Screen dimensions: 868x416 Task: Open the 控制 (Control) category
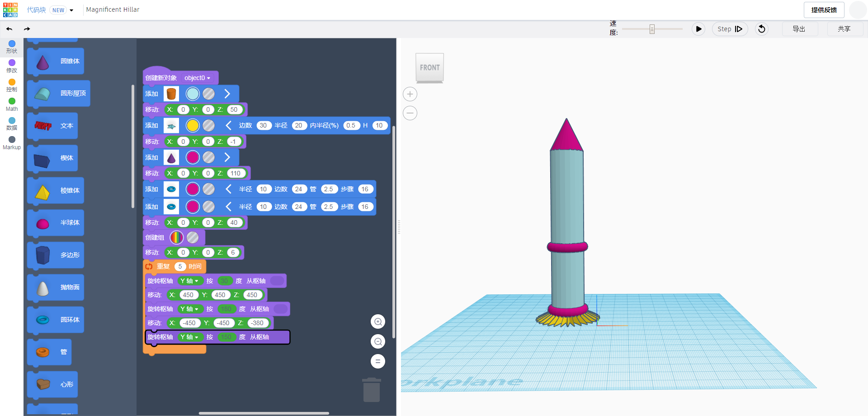pos(12,85)
